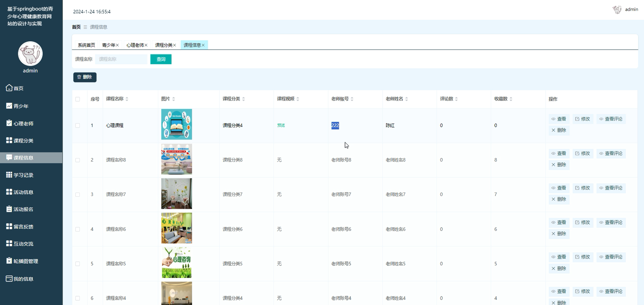This screenshot has width=644, height=305.
Task: Toggle the select-all checkbox in the table header
Action: [78, 99]
